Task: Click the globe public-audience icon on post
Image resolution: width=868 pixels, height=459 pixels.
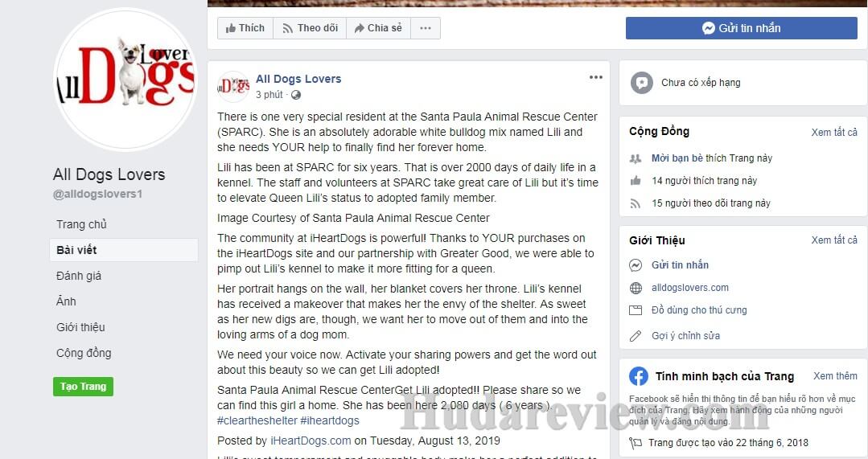Action: pos(296,95)
